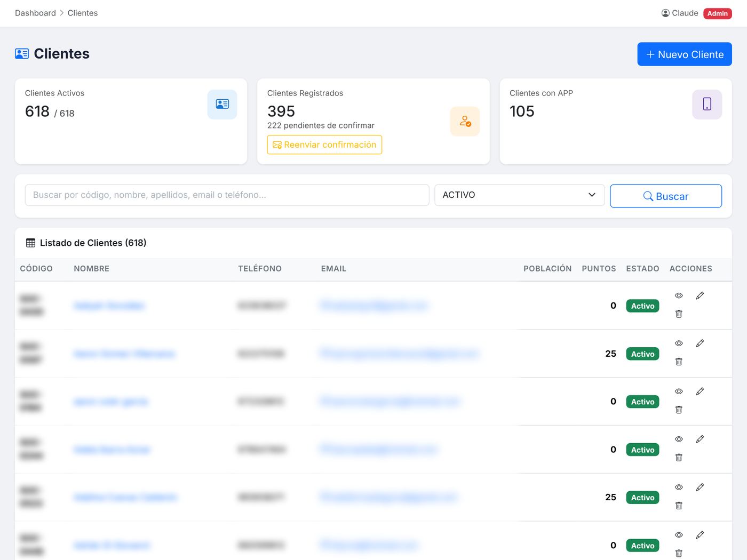Click the Reenviar confirmación button
747x560 pixels.
pos(324,145)
